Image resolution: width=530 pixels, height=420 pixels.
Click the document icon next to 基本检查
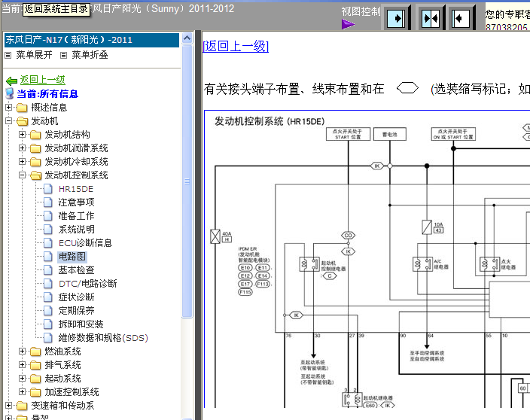[48, 270]
